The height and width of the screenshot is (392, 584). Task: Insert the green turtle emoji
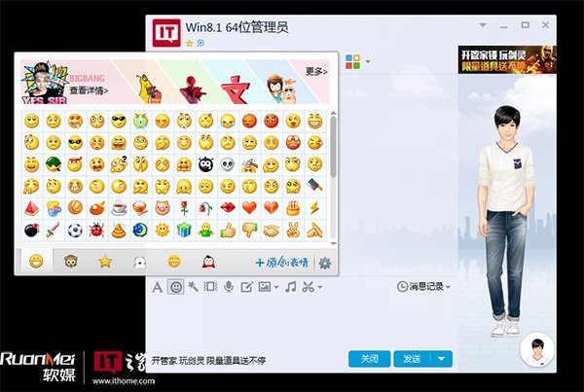pyautogui.click(x=54, y=164)
